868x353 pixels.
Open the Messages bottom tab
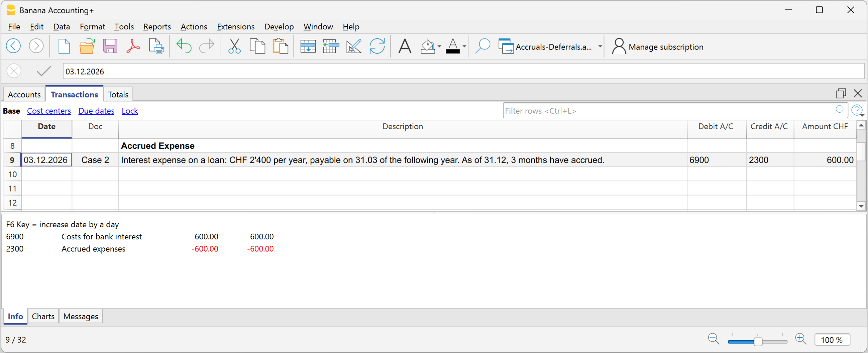pyautogui.click(x=81, y=316)
